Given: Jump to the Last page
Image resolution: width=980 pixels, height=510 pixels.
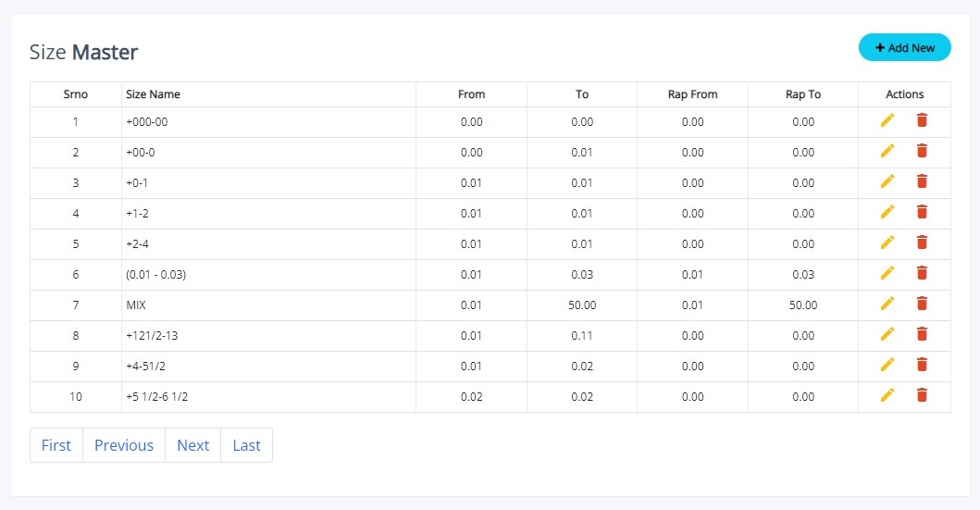Looking at the screenshot, I should (x=246, y=445).
